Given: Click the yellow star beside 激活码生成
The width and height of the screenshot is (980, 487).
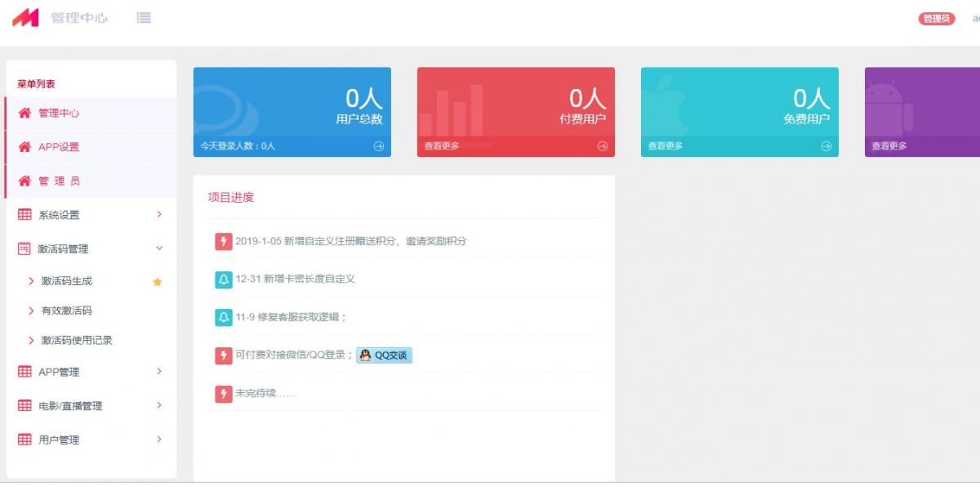Looking at the screenshot, I should (x=158, y=282).
